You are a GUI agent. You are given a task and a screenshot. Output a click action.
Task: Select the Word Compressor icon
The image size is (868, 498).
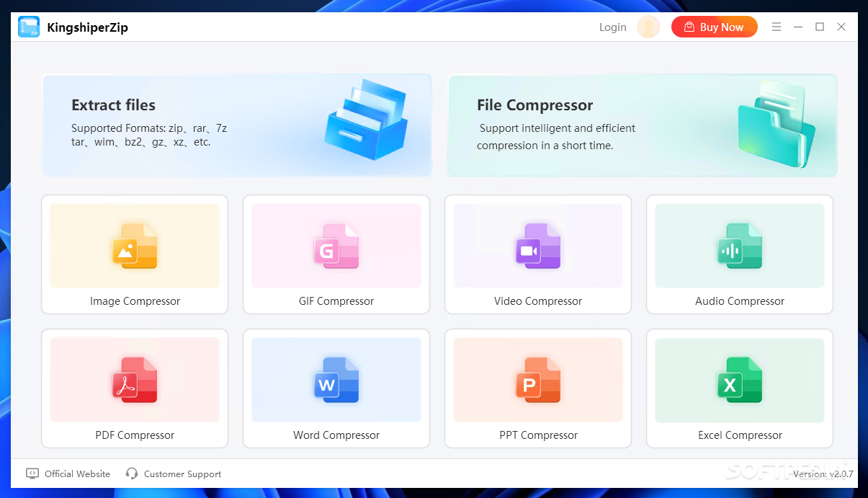pyautogui.click(x=336, y=380)
